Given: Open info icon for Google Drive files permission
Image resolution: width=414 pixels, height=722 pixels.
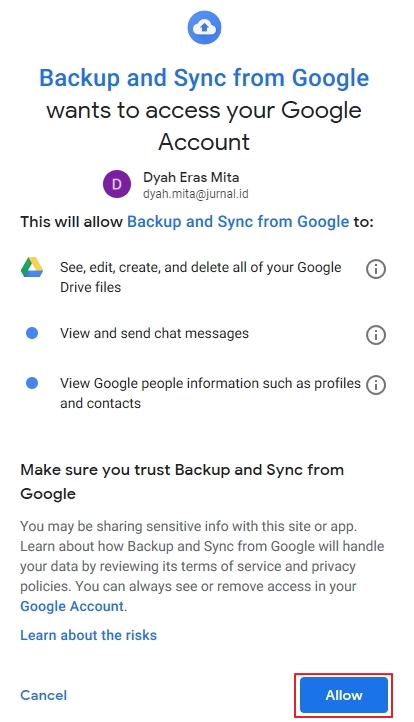Looking at the screenshot, I should click(376, 268).
